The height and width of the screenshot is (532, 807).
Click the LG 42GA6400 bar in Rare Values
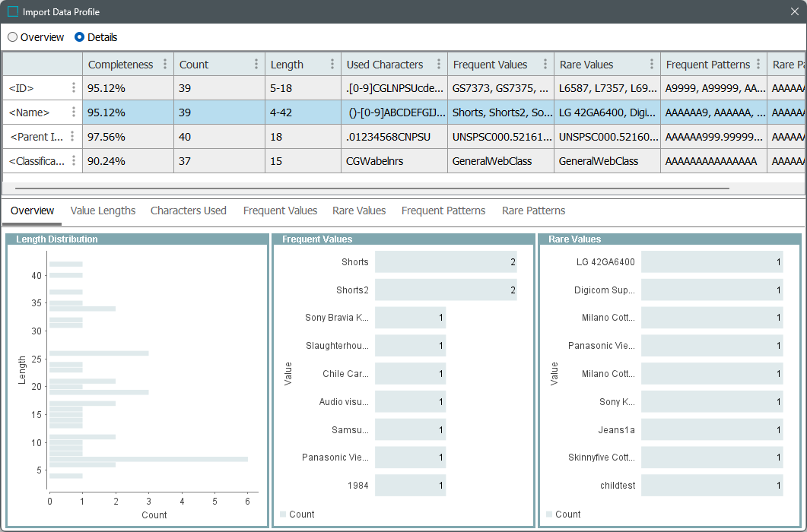[x=712, y=262]
